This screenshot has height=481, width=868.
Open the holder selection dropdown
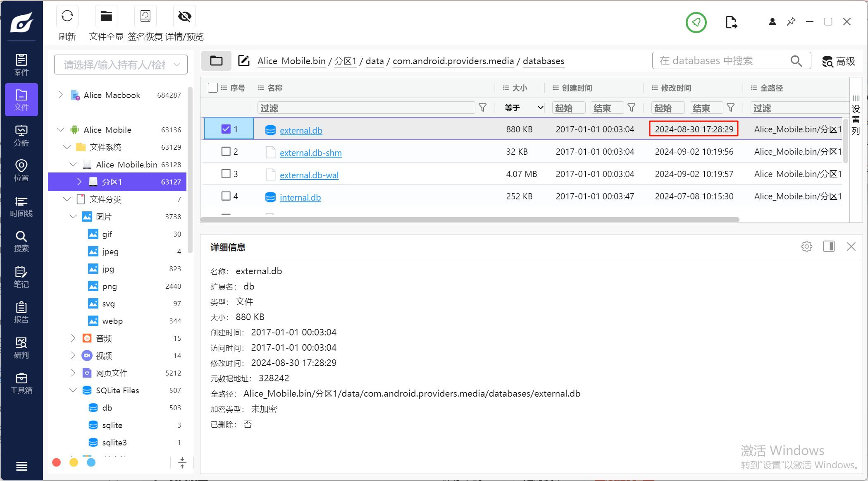pyautogui.click(x=121, y=65)
